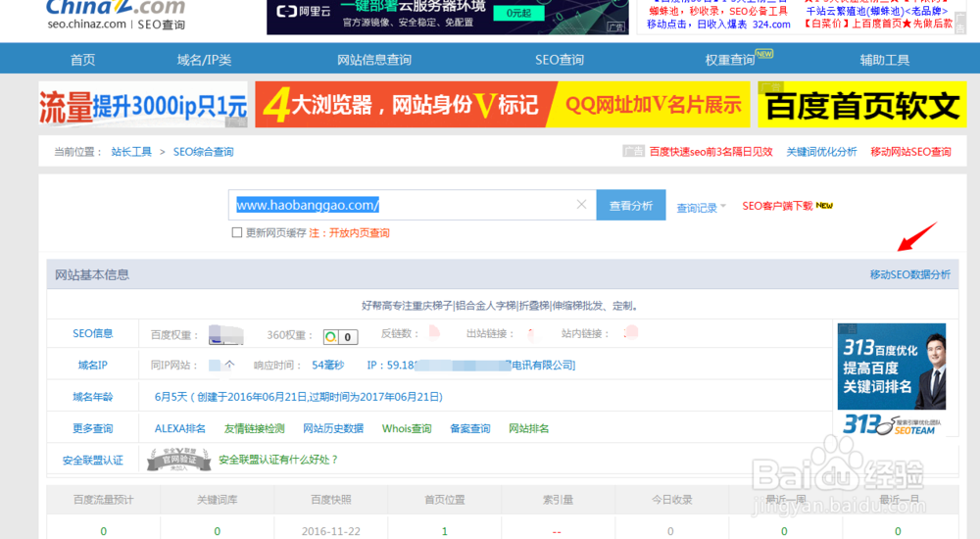980x539 pixels.
Task: Open the 阿里云 top banner ad
Action: tap(448, 17)
